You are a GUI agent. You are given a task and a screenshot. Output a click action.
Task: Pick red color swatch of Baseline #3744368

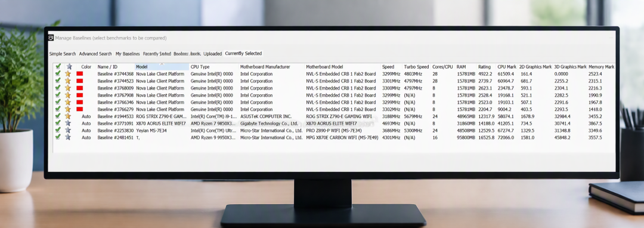(x=80, y=74)
